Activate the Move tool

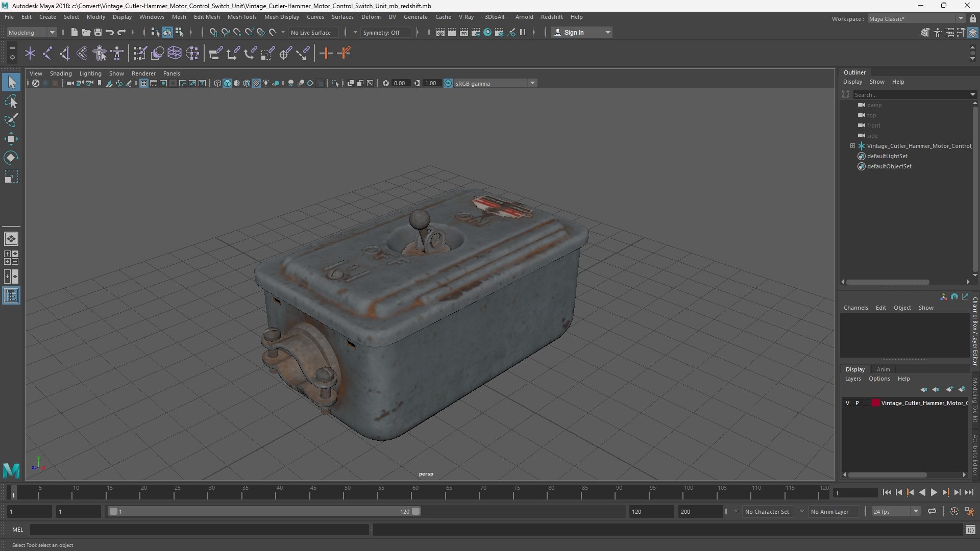click(x=11, y=139)
